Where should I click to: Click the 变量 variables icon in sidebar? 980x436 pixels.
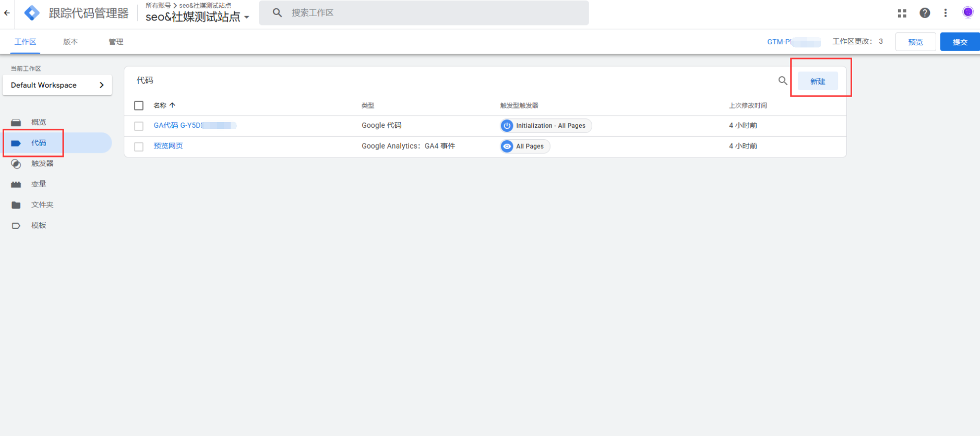point(16,185)
